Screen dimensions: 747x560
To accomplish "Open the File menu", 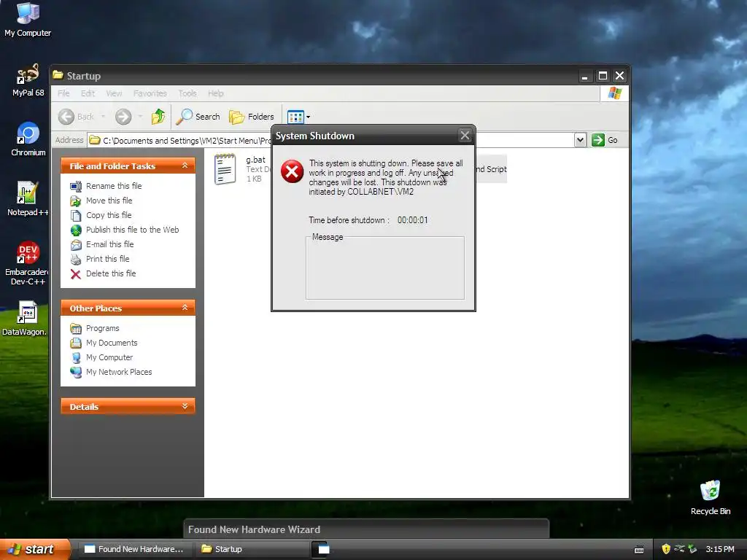I will 63,93.
